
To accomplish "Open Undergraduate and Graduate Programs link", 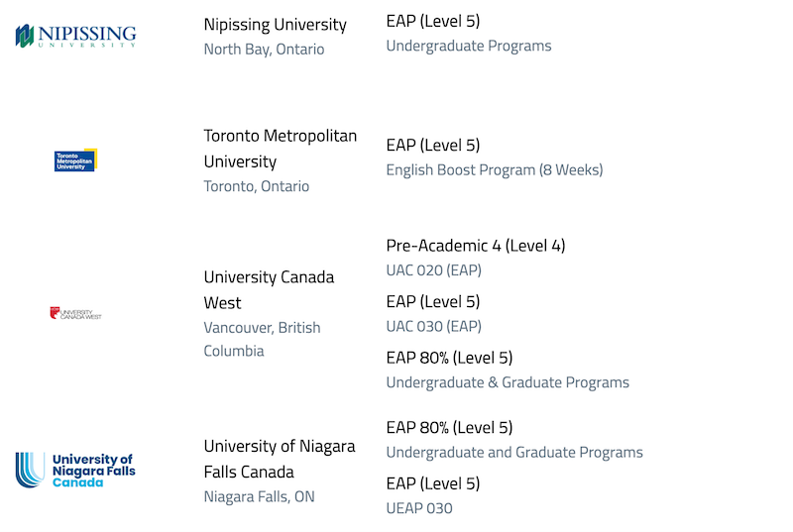I will tap(514, 452).
